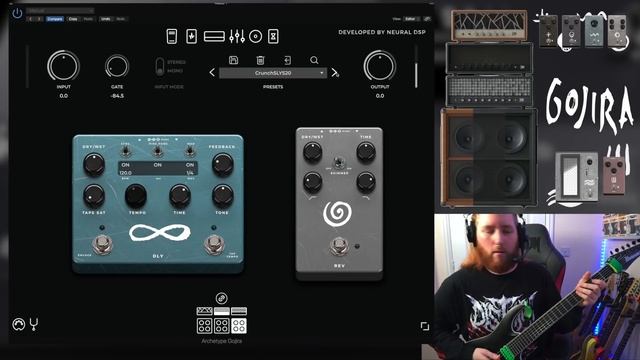Toggle the Stereo/Mono input mode switch
Viewport: 640px width, 360px height.
click(x=160, y=66)
